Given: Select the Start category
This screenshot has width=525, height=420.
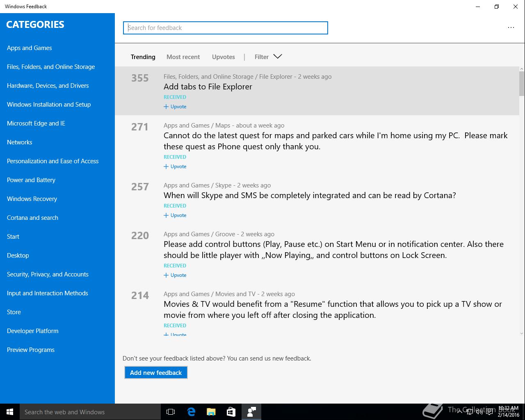Looking at the screenshot, I should (13, 237).
